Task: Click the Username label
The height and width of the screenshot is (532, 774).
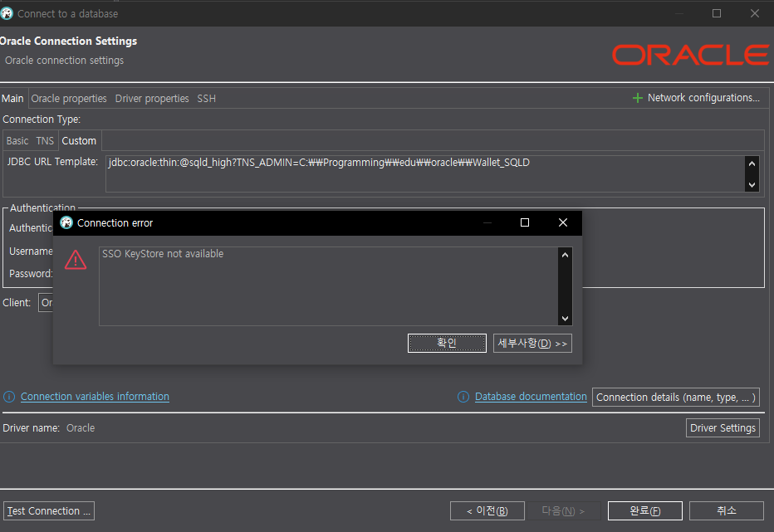Action: coord(31,251)
